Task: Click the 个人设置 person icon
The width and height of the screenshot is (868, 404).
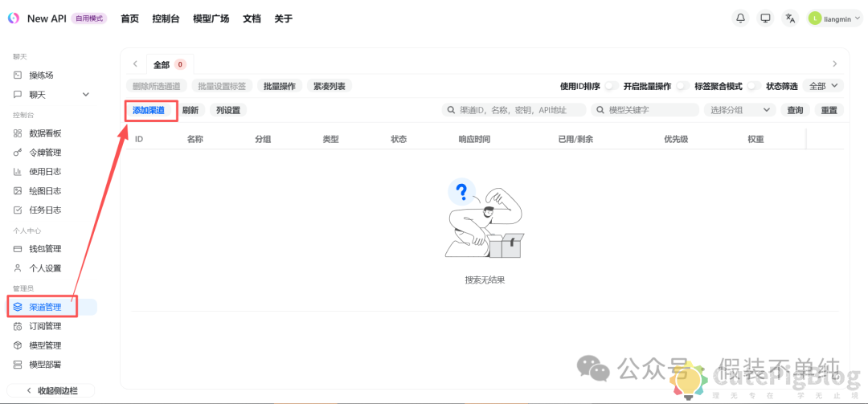Action: point(18,268)
